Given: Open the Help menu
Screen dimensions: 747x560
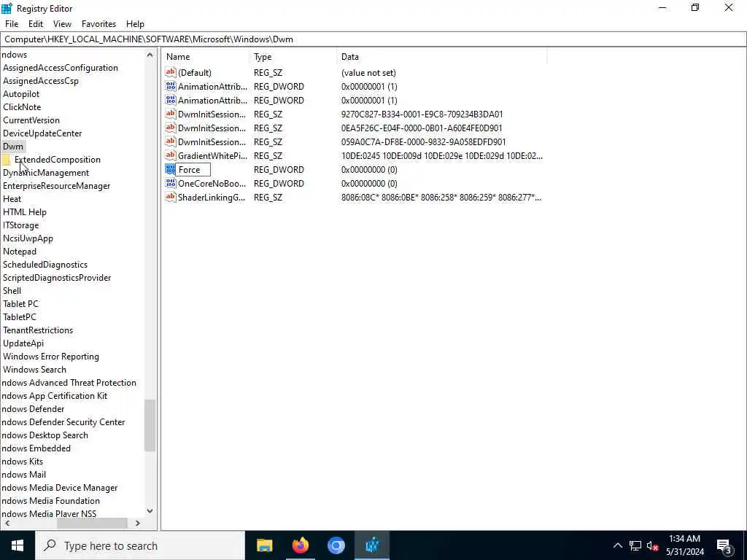Looking at the screenshot, I should coord(135,24).
